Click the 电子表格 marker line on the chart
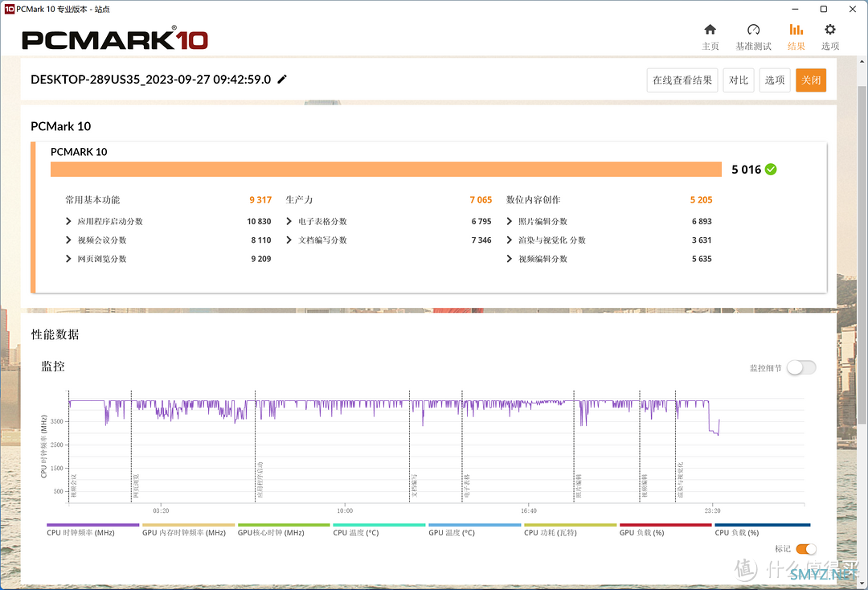This screenshot has width=868, height=590. (x=462, y=446)
